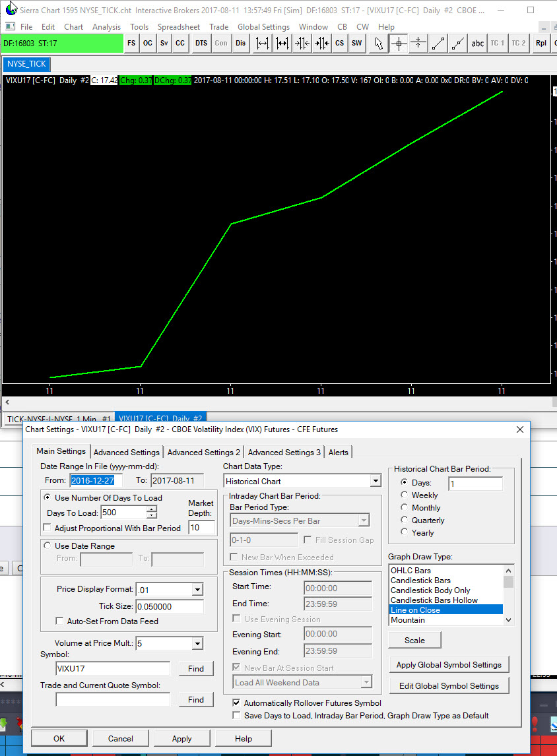Uncheck Automatically Rollover Futures Symbol
557x756 pixels.
(236, 703)
